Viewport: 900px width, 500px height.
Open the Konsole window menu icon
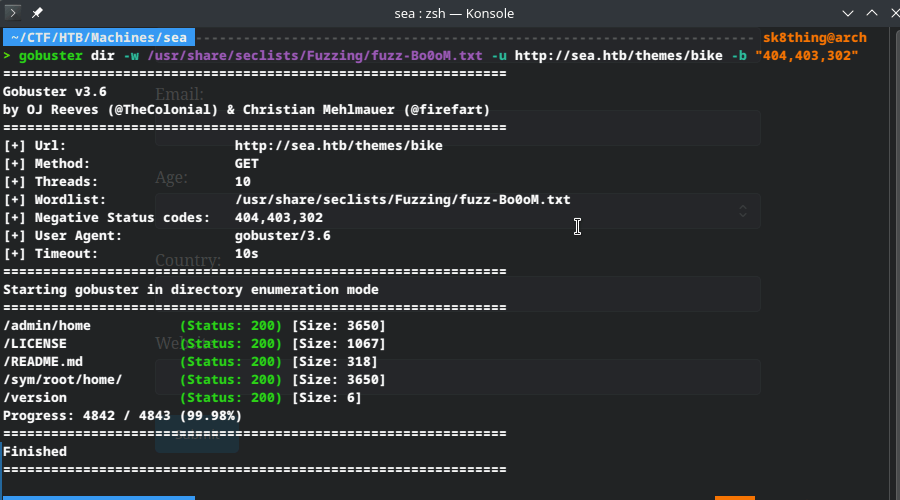coord(13,13)
